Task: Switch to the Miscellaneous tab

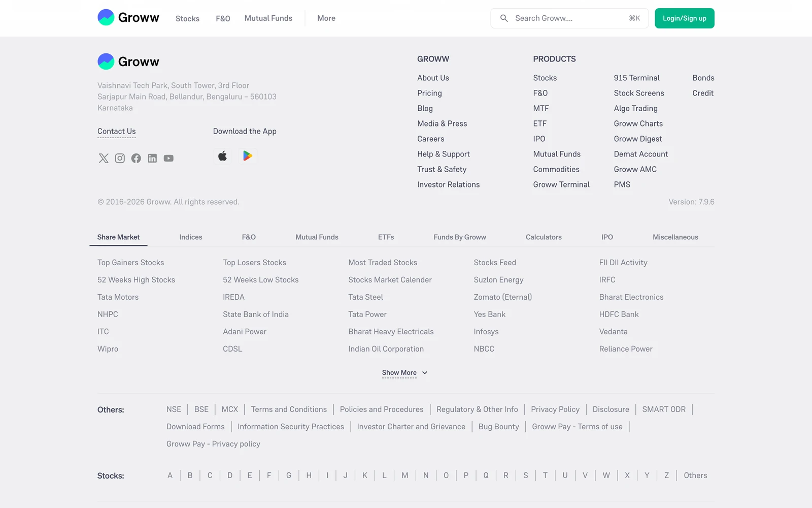Action: [675, 237]
